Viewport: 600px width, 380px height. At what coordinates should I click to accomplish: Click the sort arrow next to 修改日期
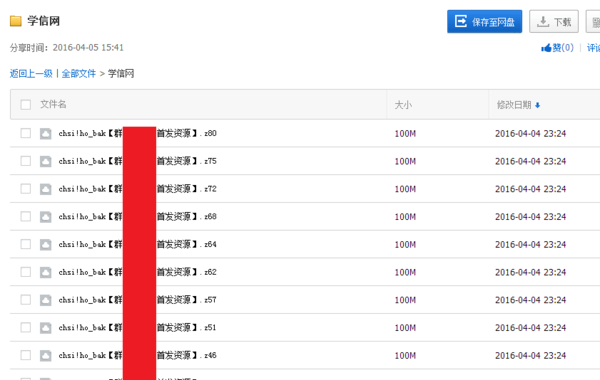[538, 105]
